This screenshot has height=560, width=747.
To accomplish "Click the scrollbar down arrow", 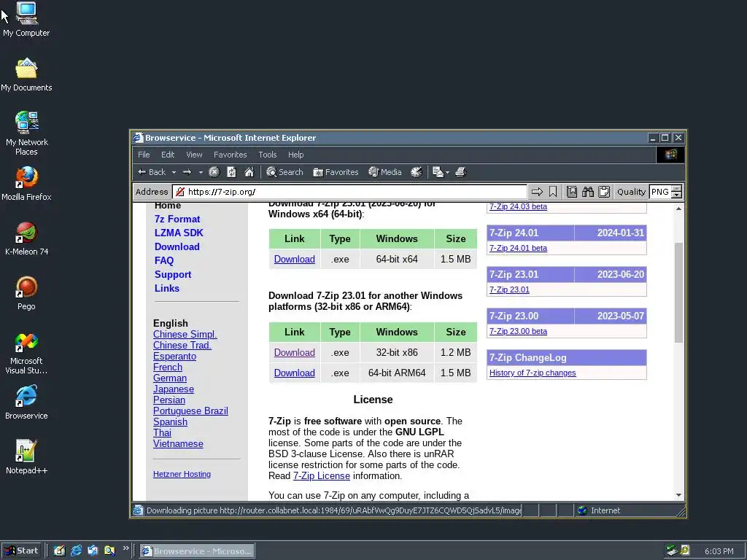I will [x=678, y=495].
